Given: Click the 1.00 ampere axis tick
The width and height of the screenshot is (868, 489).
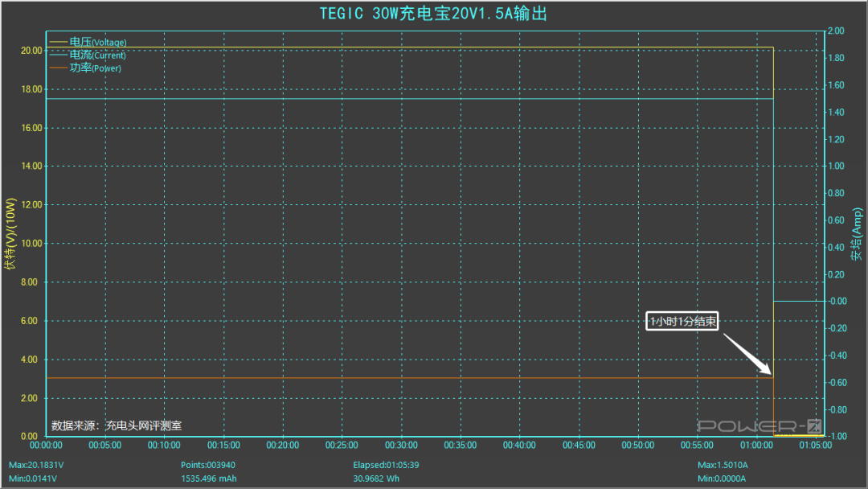Looking at the screenshot, I should [836, 166].
